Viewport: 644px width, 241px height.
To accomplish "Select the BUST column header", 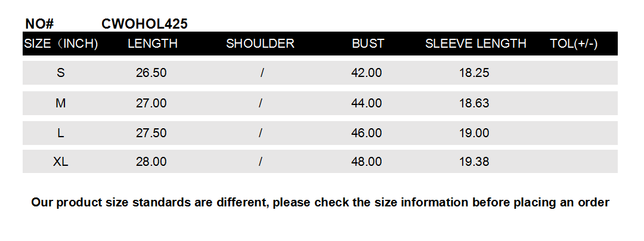I will click(368, 44).
